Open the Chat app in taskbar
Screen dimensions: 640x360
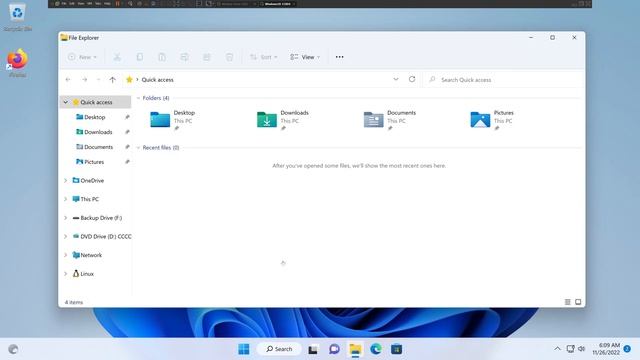pyautogui.click(x=334, y=349)
